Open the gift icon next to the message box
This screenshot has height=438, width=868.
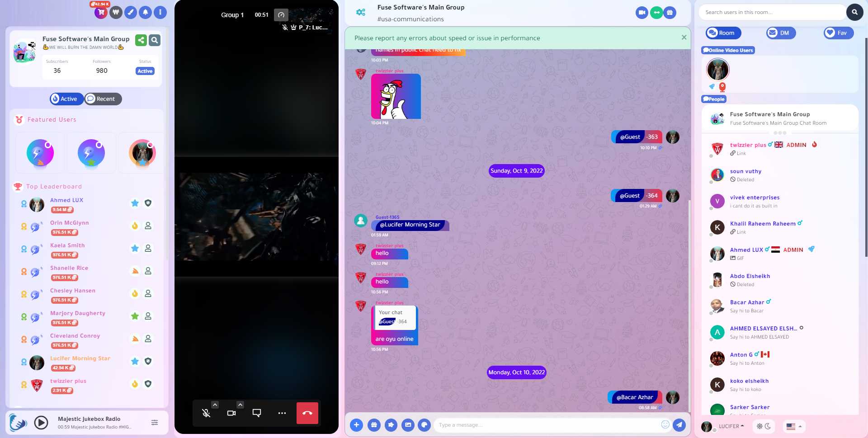click(374, 425)
